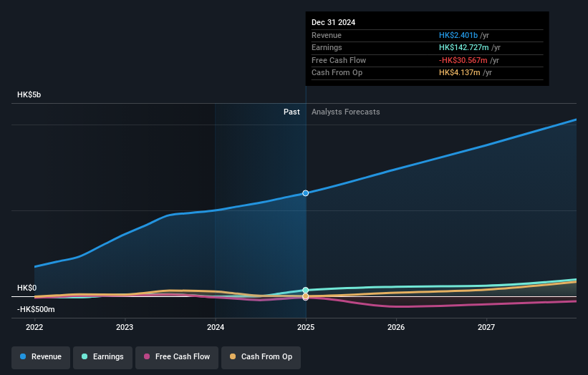Click the 'Past' section label
Screen dimensions: 588x375
291,112
